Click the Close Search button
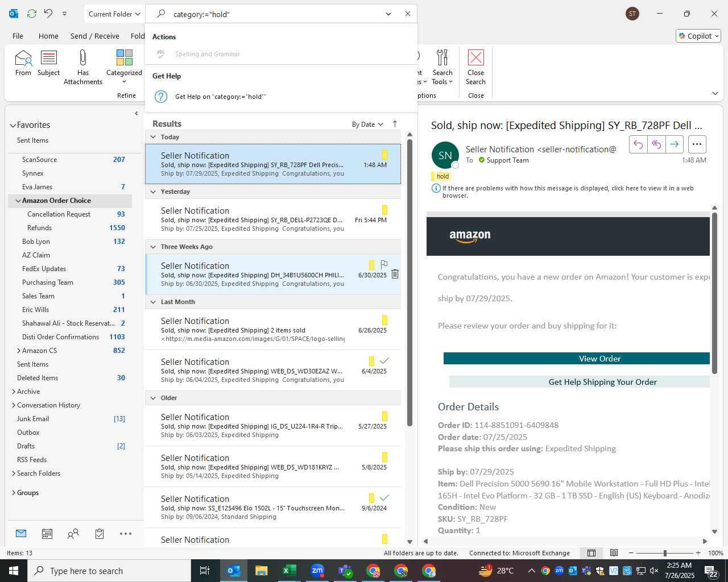728x582 pixels. tap(476, 66)
